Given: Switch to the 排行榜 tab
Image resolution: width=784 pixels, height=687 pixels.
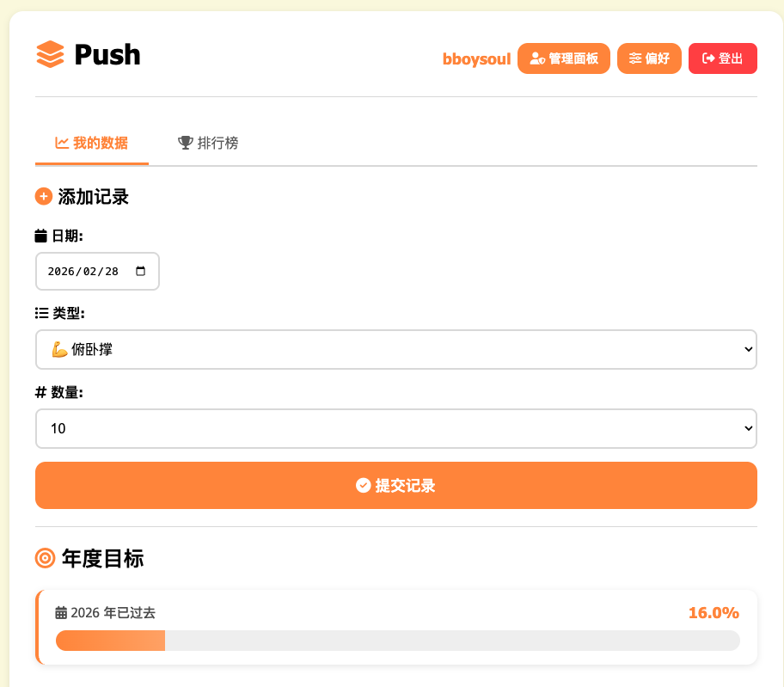Looking at the screenshot, I should tap(206, 143).
